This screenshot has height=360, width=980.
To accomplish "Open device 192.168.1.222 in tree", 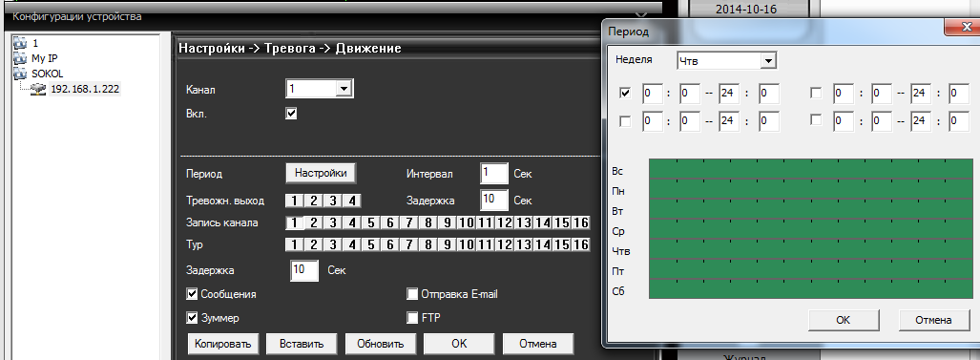I will [84, 89].
